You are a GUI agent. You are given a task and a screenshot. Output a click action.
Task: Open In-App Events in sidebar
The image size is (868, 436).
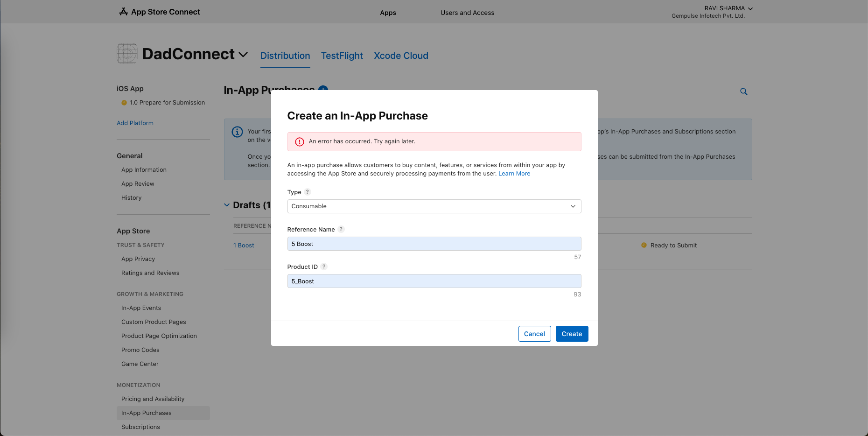141,308
